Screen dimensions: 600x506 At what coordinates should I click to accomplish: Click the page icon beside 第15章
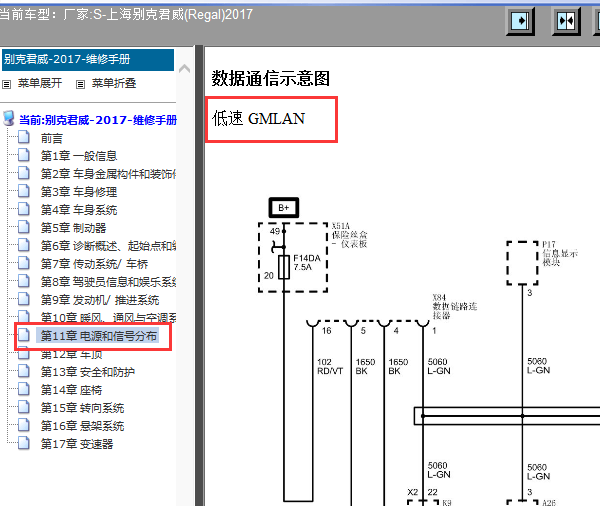click(x=24, y=407)
